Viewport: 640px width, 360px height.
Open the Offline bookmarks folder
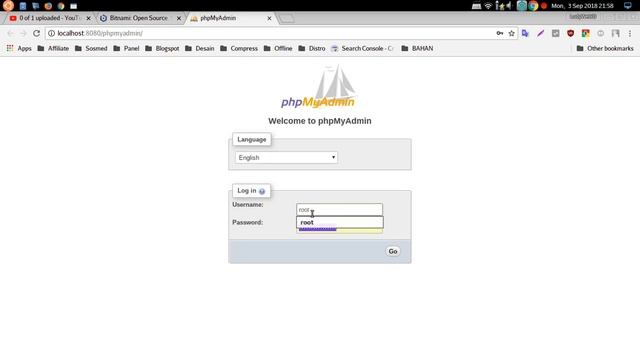[278, 48]
